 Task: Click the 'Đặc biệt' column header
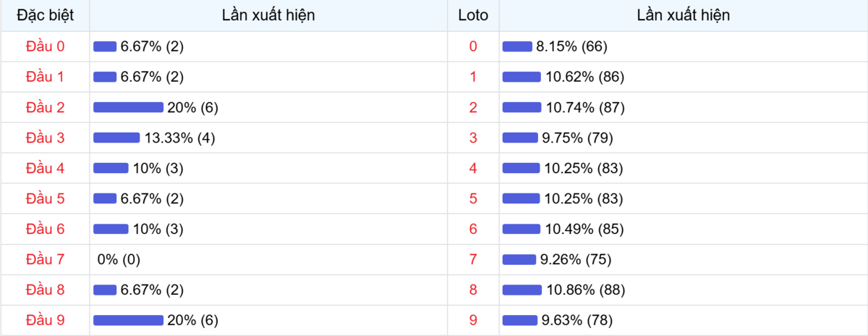[x=45, y=15]
